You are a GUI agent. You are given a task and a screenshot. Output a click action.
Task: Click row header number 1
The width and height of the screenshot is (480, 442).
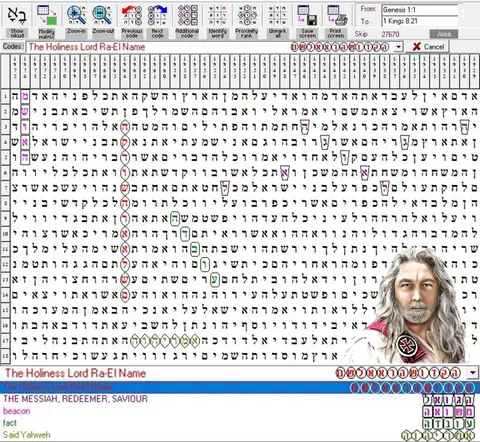5,97
